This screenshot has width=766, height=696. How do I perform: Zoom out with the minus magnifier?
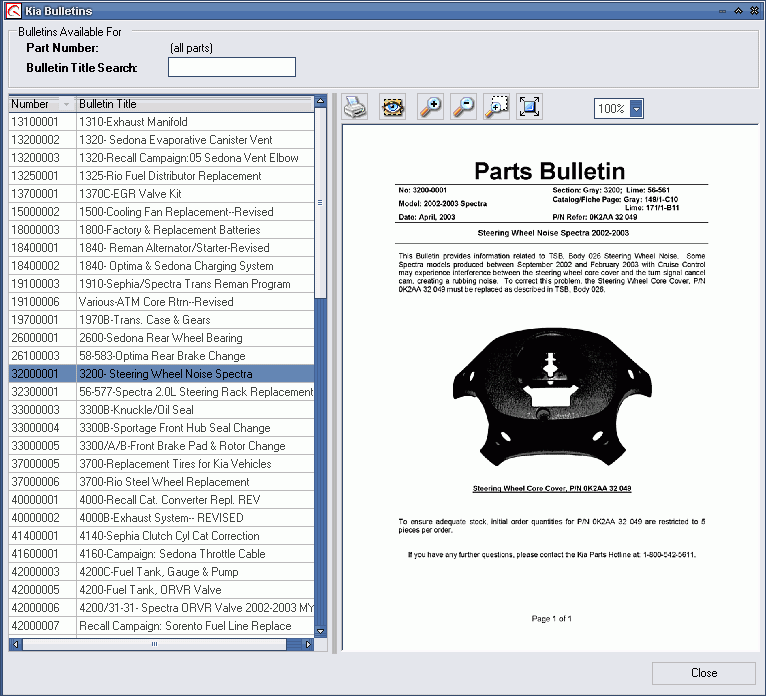(x=464, y=107)
